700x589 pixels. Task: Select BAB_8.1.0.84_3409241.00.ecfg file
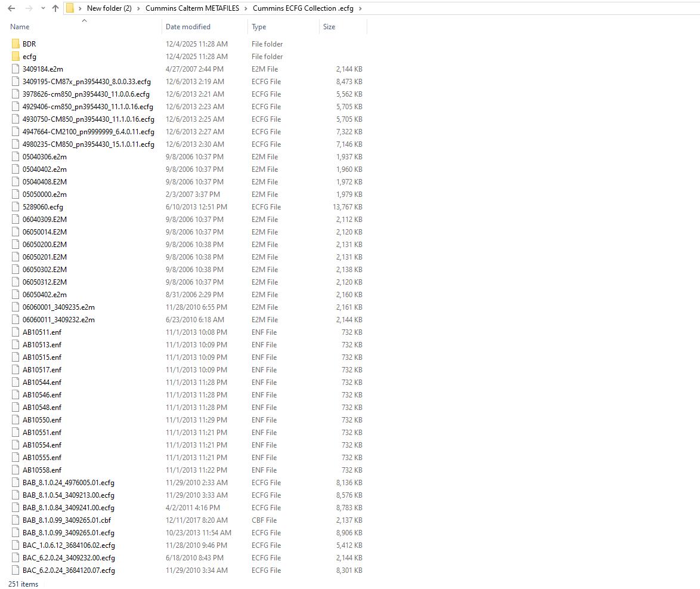tap(69, 508)
